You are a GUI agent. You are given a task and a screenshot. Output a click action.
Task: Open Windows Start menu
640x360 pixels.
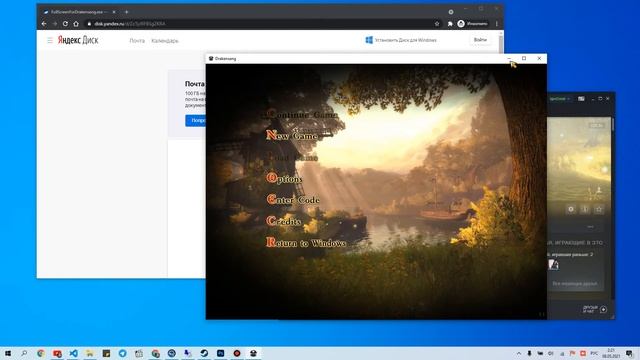[x=8, y=353]
